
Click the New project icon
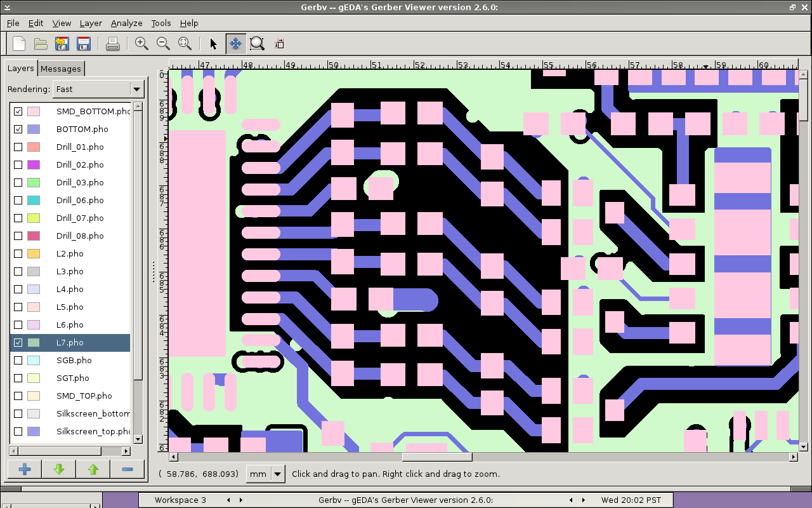(x=19, y=44)
